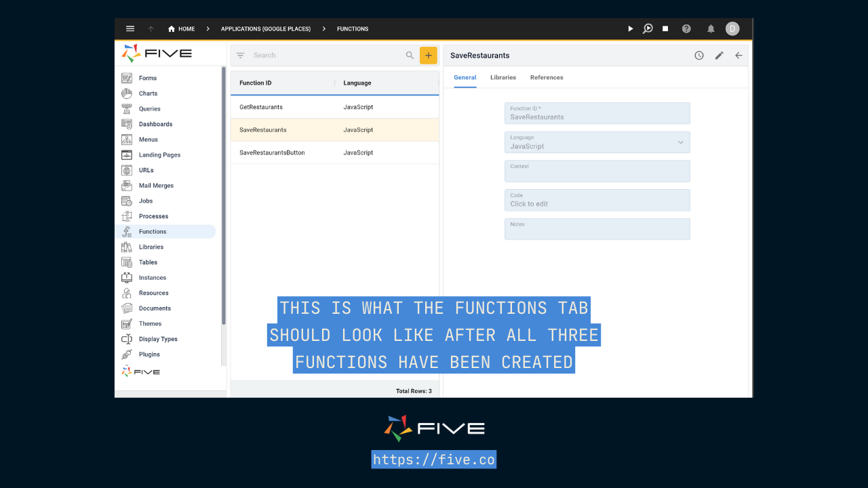This screenshot has width=868, height=488.
Task: Click the stop square icon
Action: click(x=665, y=28)
